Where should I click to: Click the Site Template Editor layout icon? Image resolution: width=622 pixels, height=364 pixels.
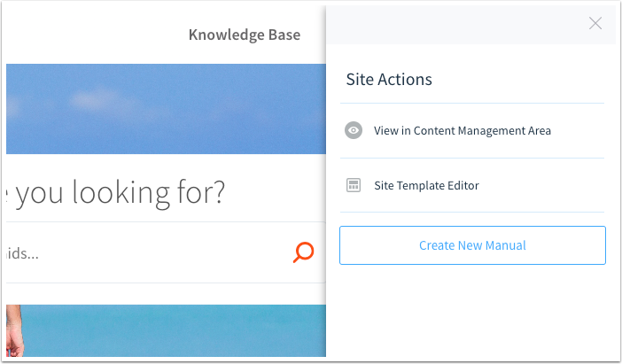tap(354, 186)
